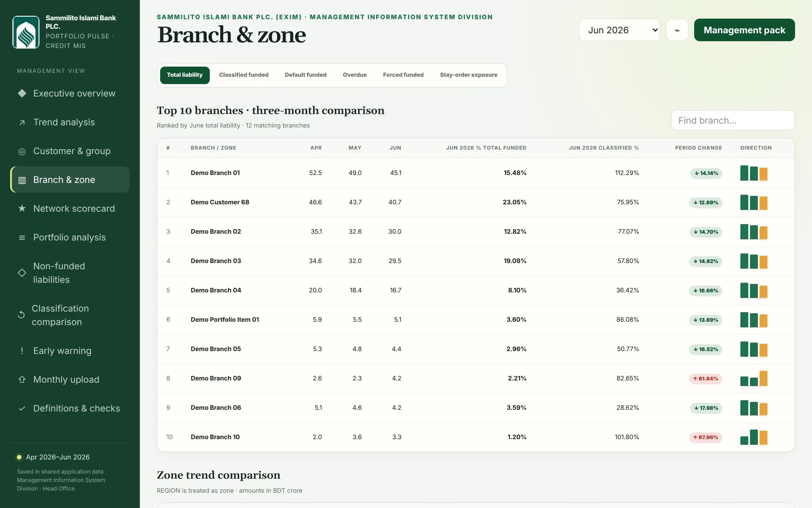The image size is (812, 508).
Task: Open Classification comparison page
Action: click(70, 315)
